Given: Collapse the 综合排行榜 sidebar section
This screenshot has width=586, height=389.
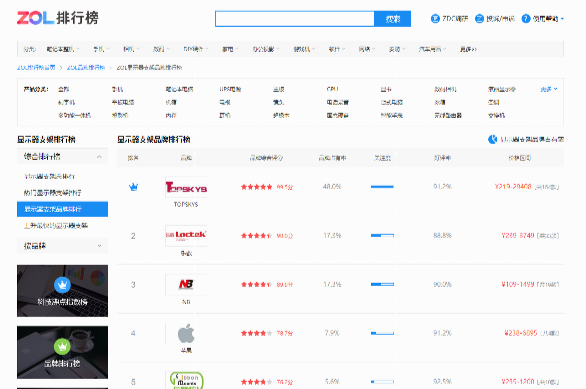Looking at the screenshot, I should point(99,157).
